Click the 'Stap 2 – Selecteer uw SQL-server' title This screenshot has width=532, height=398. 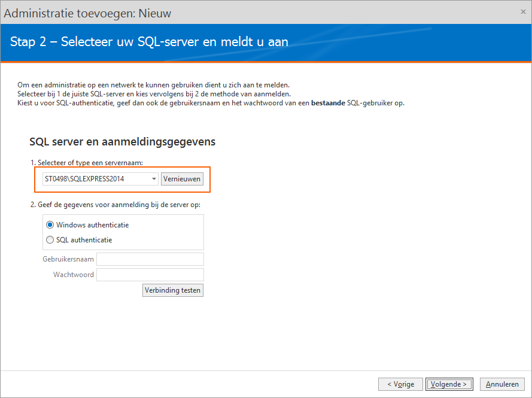(149, 42)
